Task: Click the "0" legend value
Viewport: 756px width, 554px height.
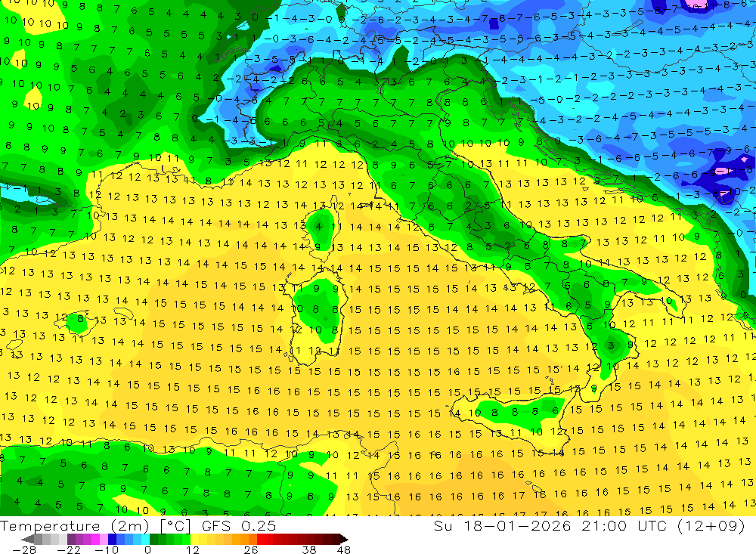Action: [147, 549]
